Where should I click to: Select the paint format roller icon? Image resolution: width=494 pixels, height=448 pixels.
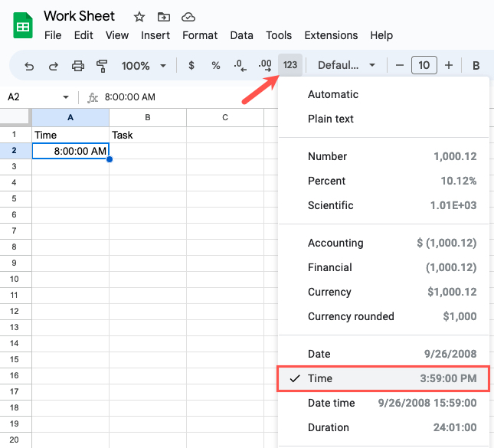point(102,66)
